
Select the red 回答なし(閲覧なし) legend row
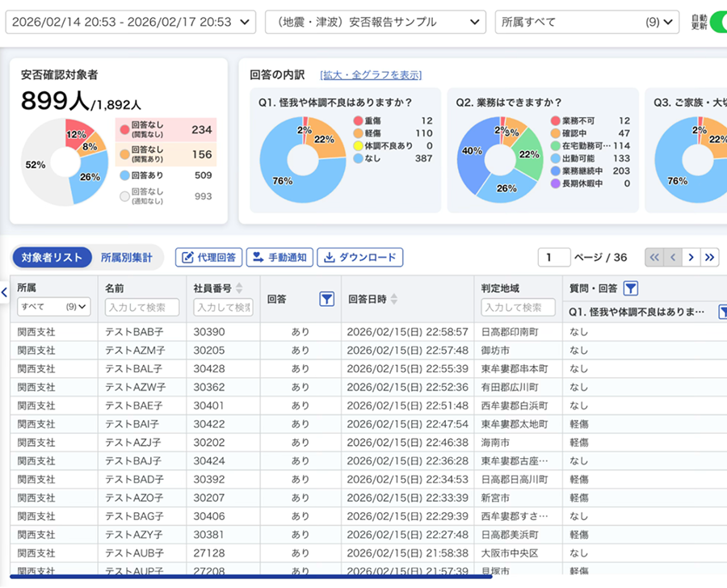coord(166,129)
